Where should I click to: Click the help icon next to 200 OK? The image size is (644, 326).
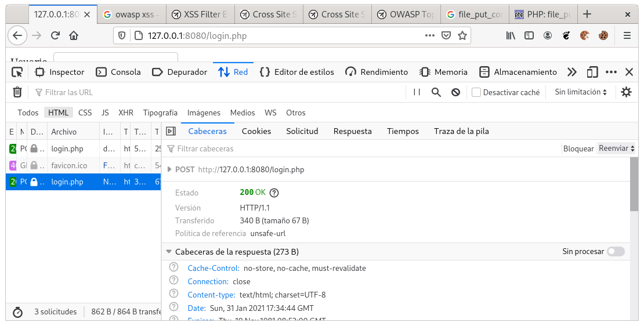pos(274,193)
